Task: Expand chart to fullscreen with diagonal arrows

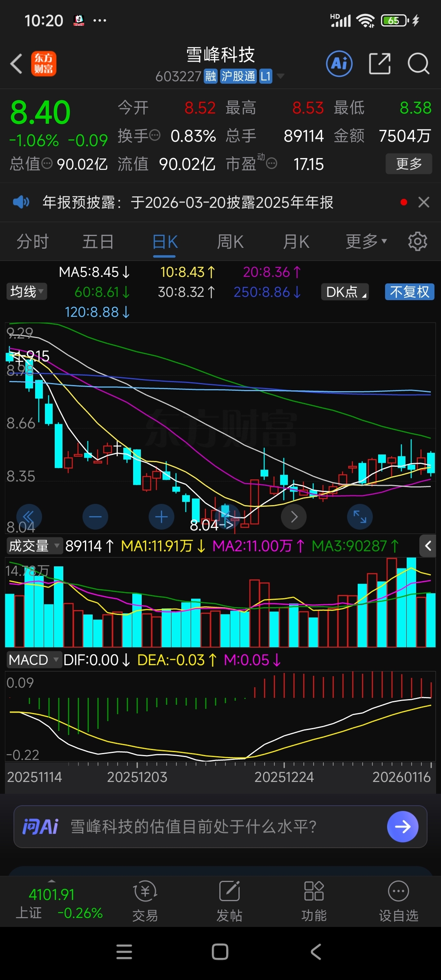Action: click(x=360, y=517)
